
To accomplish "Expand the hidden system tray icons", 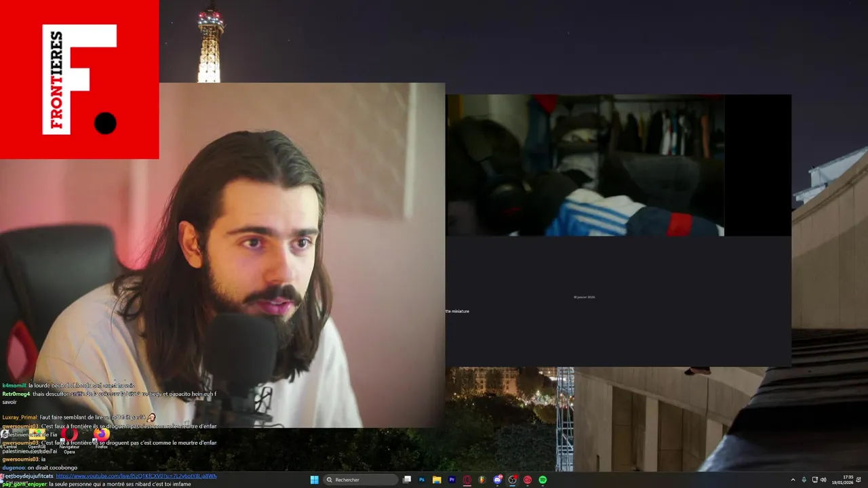I will [x=793, y=480].
